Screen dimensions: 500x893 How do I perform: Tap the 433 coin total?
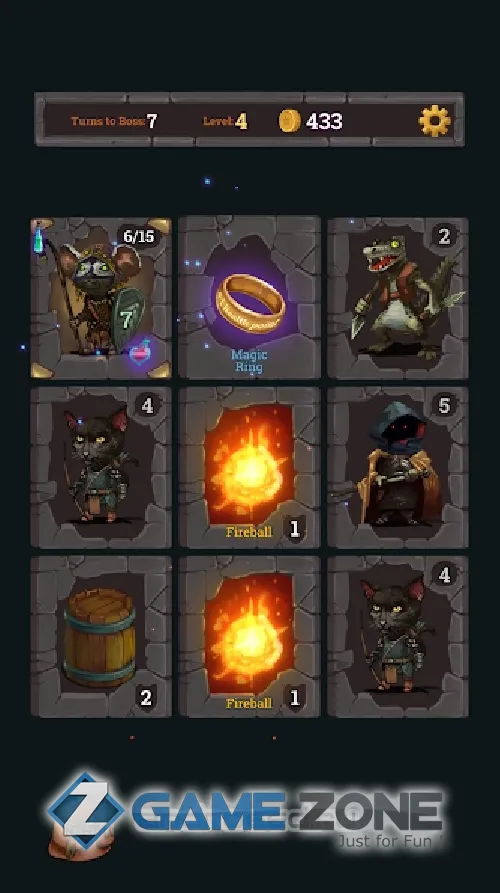(x=324, y=121)
